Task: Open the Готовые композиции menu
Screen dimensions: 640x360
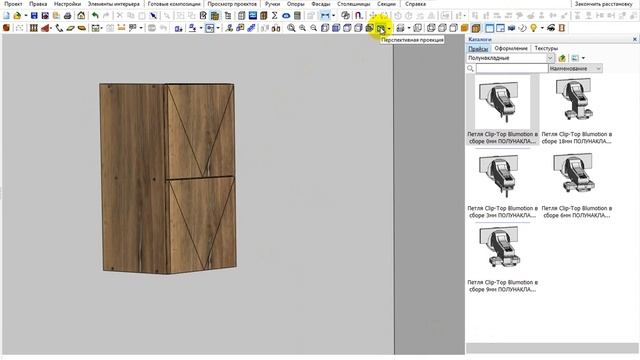Action: [174, 4]
